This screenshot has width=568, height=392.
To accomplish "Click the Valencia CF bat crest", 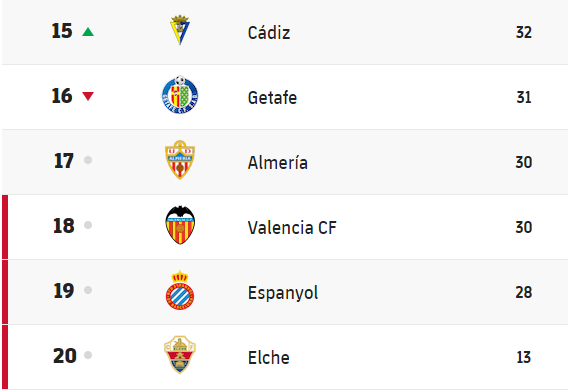I will point(180,225).
